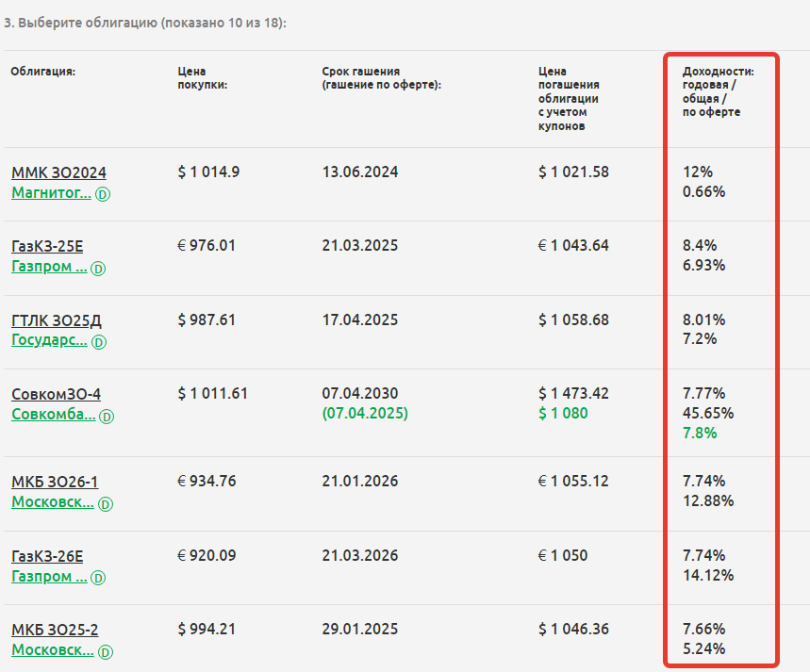Open issuer link Магнитог...
Viewport: 810px width, 672px height.
(51, 192)
